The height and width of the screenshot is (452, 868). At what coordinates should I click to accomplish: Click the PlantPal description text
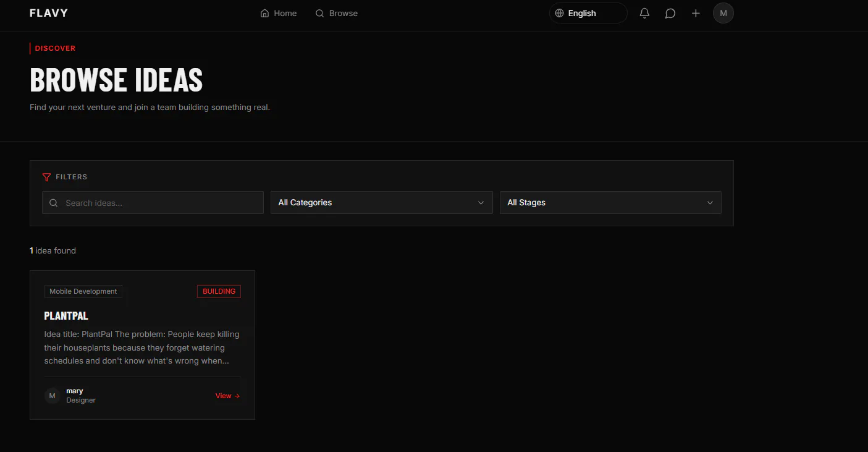142,348
